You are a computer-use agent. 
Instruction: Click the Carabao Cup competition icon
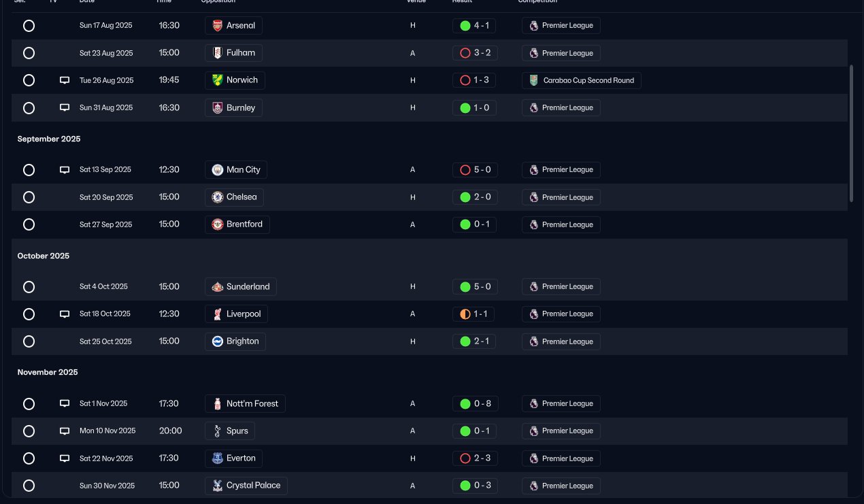coord(534,80)
